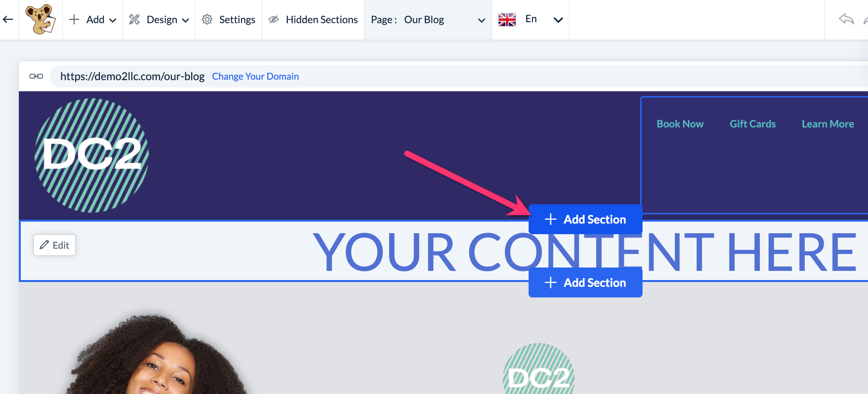The image size is (868, 394).
Task: Select the Gift Cards menu item
Action: (x=753, y=124)
